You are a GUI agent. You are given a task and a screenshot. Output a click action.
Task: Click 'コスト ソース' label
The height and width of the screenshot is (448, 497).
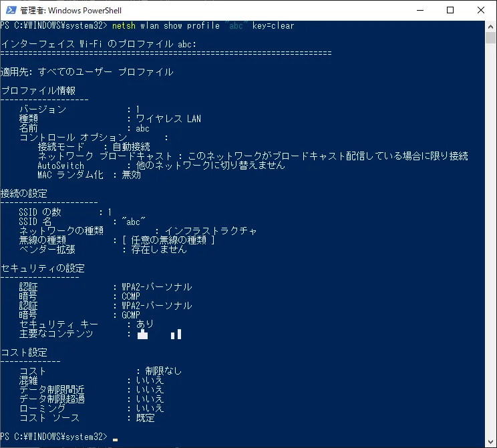tap(49, 417)
